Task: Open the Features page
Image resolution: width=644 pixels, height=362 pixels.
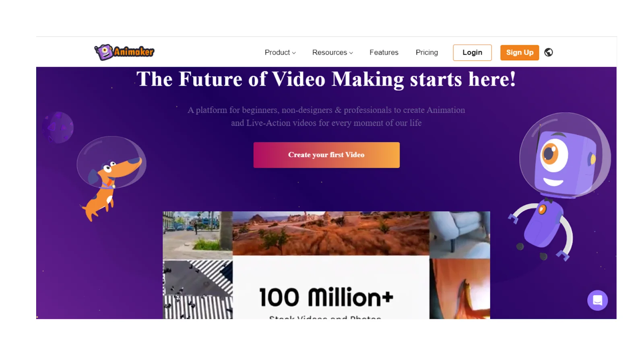Action: tap(384, 52)
